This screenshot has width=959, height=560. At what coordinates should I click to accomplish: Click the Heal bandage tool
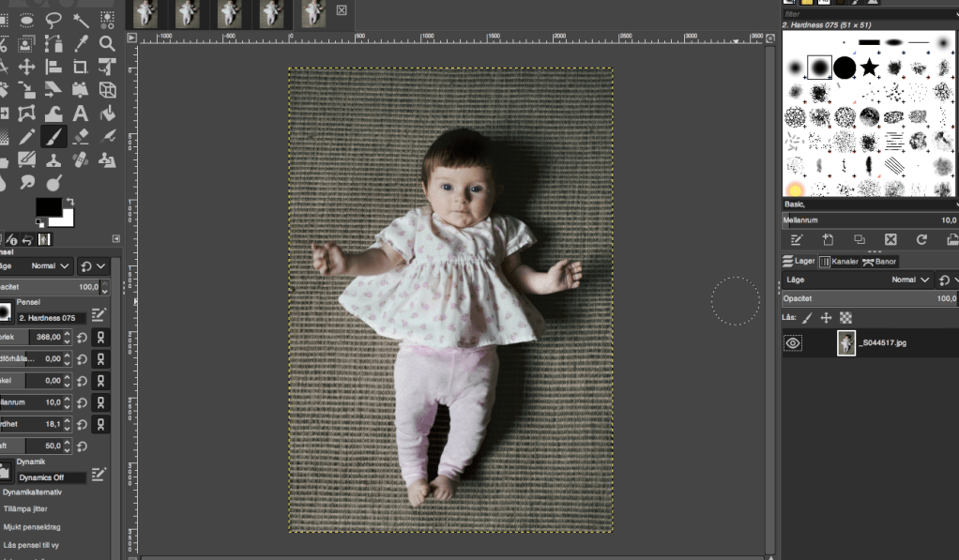coord(81,160)
